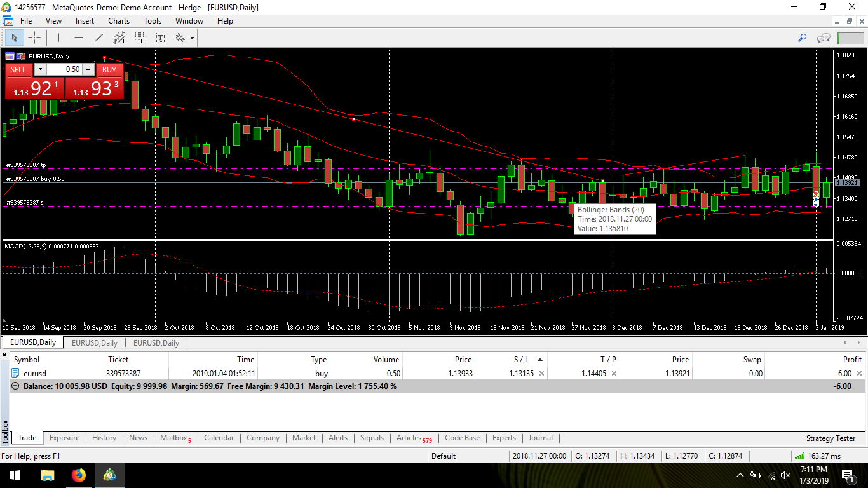
Task: Open the Insert menu
Action: (x=85, y=20)
